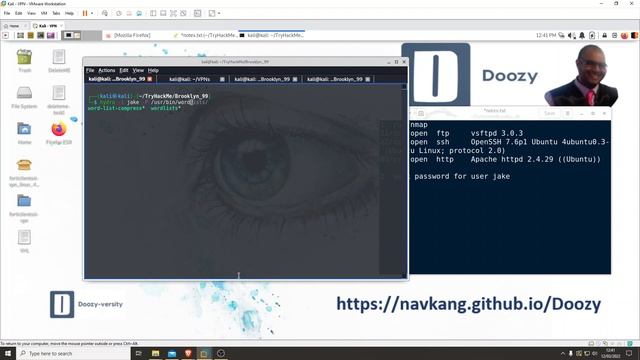
Task: Click the Send Ctrl+Alt+Del toolbar icon
Action: point(105,13)
